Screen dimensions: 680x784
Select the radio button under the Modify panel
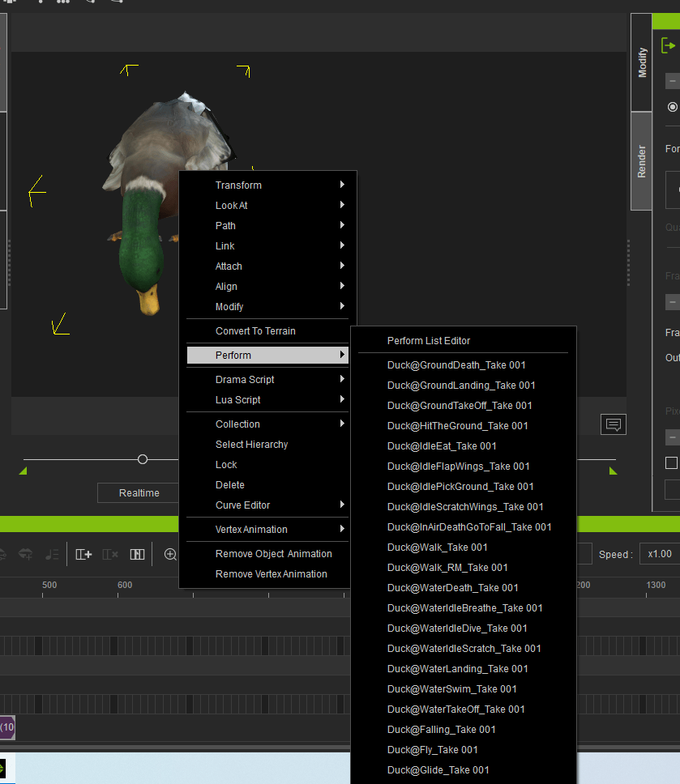point(673,106)
